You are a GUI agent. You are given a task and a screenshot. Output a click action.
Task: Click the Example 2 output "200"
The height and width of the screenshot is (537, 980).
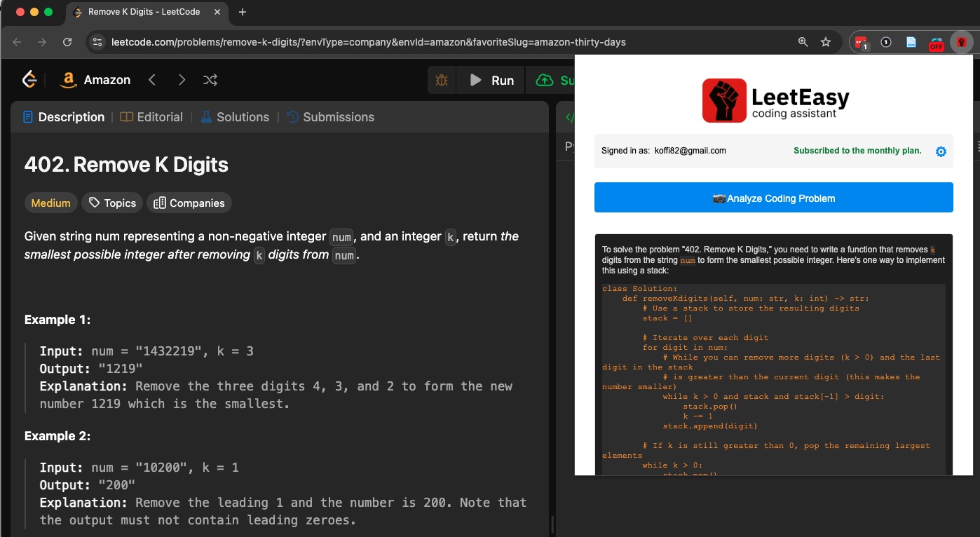tap(116, 485)
